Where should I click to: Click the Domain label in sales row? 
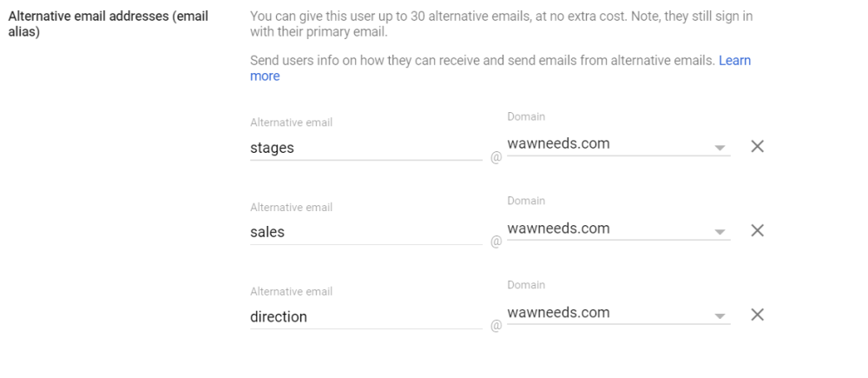coord(526,201)
